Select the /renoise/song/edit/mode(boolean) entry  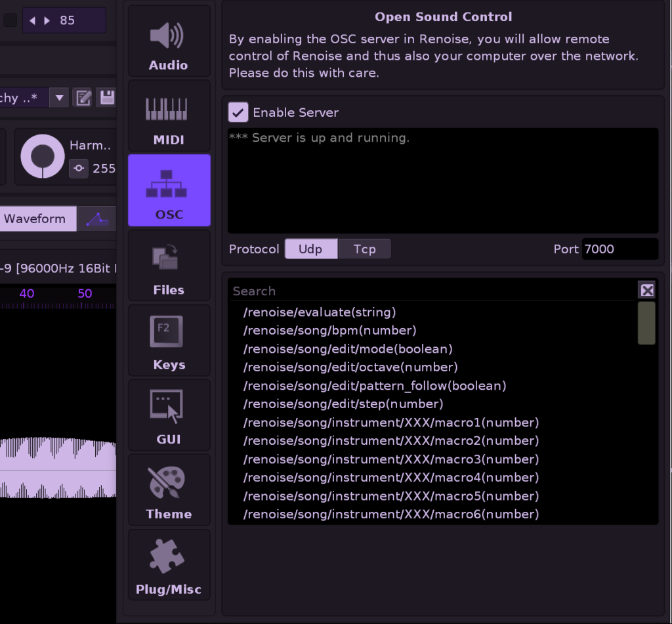pos(348,349)
